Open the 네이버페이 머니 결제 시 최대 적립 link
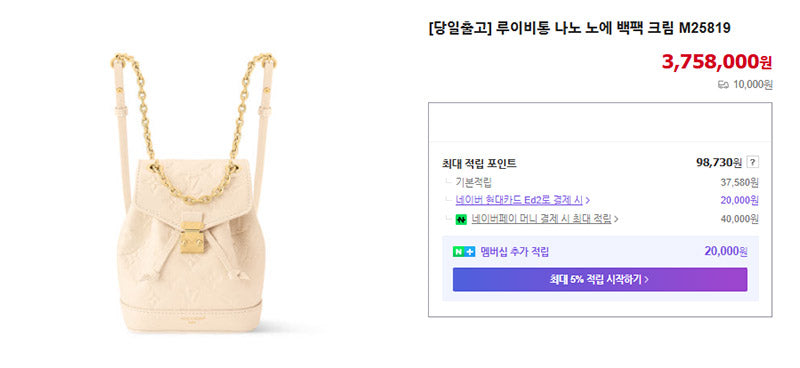800x368 pixels. click(541, 219)
